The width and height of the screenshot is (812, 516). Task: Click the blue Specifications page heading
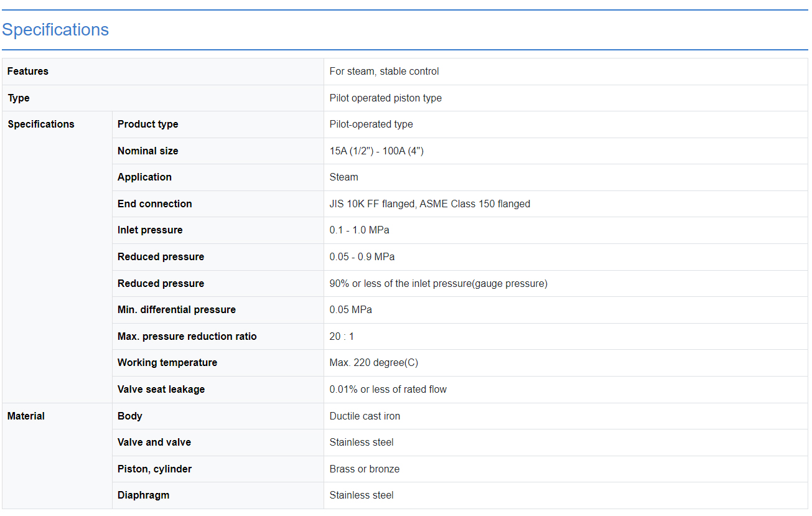coord(55,30)
